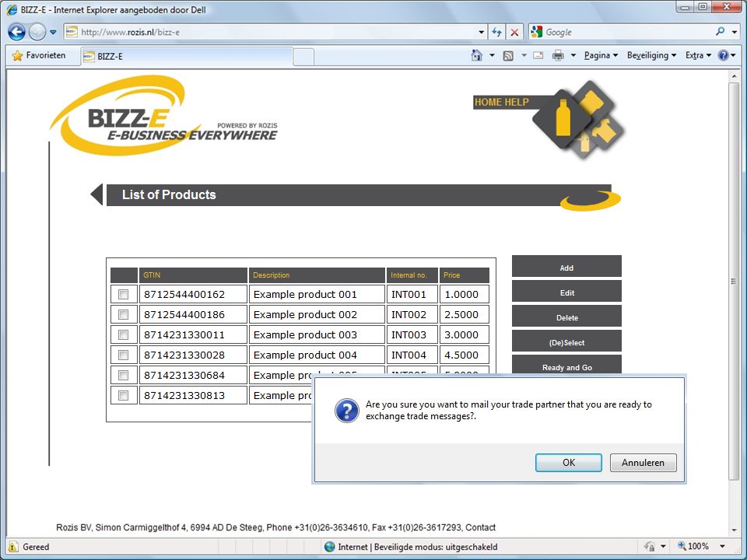Screen dimensions: 747x560
Task: Expand the Print dropdown arrow
Action: point(573,56)
